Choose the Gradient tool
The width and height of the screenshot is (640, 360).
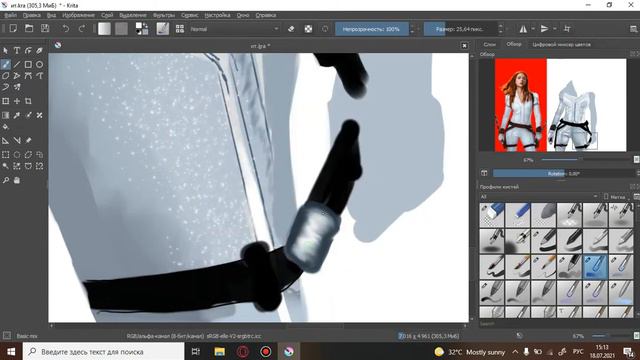tap(6, 116)
